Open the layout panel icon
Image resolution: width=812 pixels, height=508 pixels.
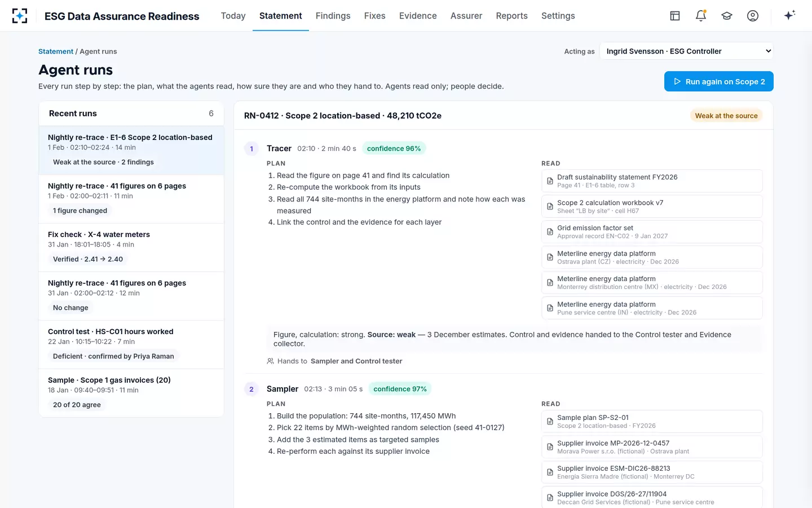tap(675, 16)
